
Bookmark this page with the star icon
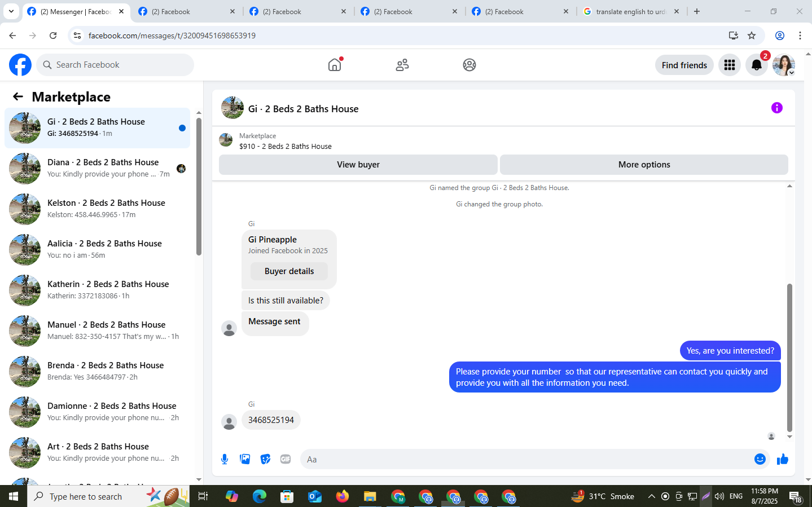pyautogui.click(x=752, y=36)
